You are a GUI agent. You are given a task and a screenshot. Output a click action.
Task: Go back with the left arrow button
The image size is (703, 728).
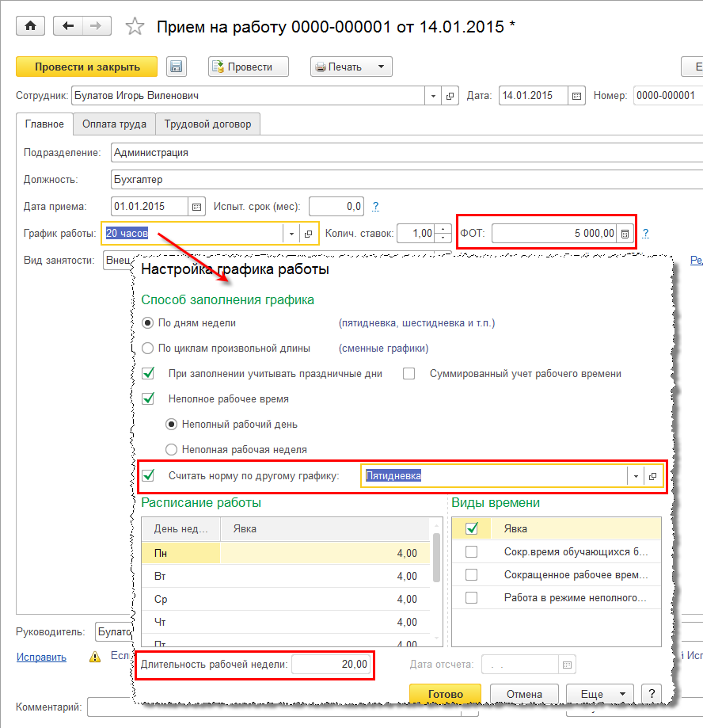[x=68, y=26]
